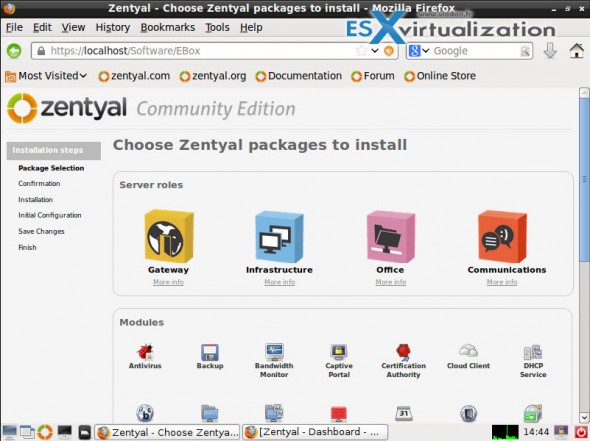Open the View menu
The width and height of the screenshot is (590, 441).
tap(73, 27)
